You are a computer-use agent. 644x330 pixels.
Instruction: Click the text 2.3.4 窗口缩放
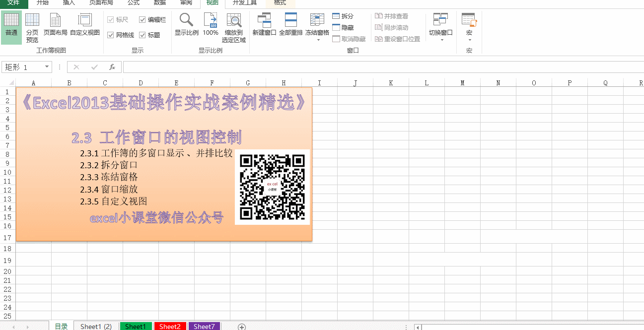click(x=109, y=189)
